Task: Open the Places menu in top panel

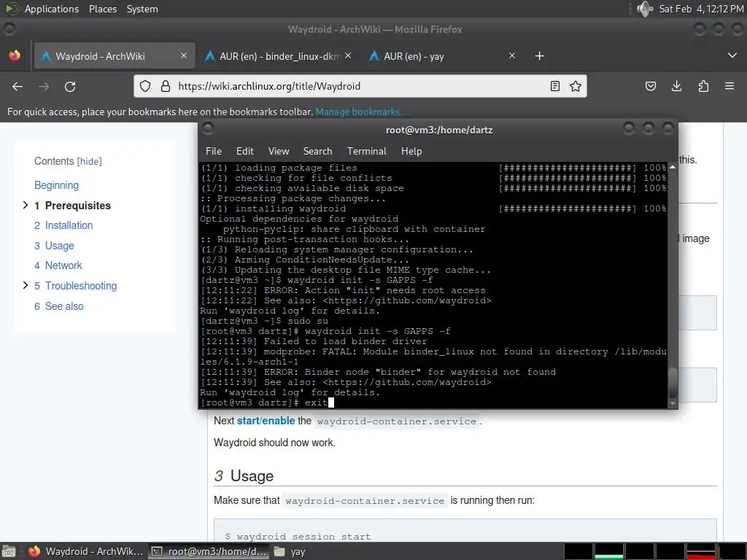Action: click(x=103, y=9)
